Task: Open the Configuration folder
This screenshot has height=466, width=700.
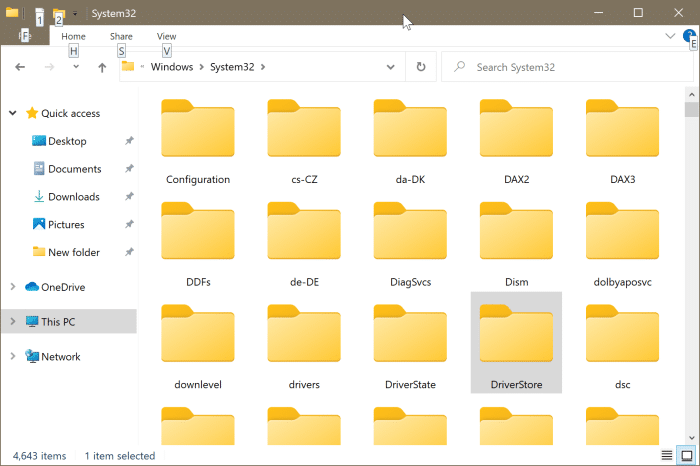Action: [x=198, y=142]
